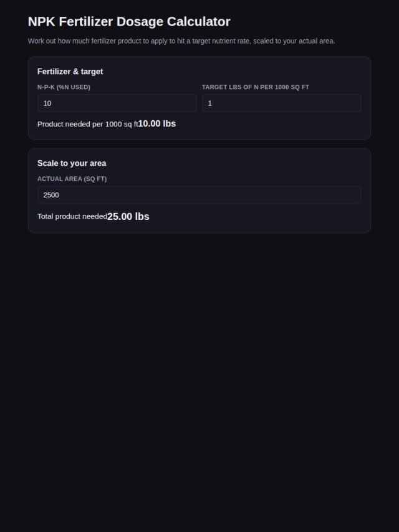This screenshot has width=399, height=532.
Task: Click the empty dark area below both cards
Action: click(x=199, y=373)
